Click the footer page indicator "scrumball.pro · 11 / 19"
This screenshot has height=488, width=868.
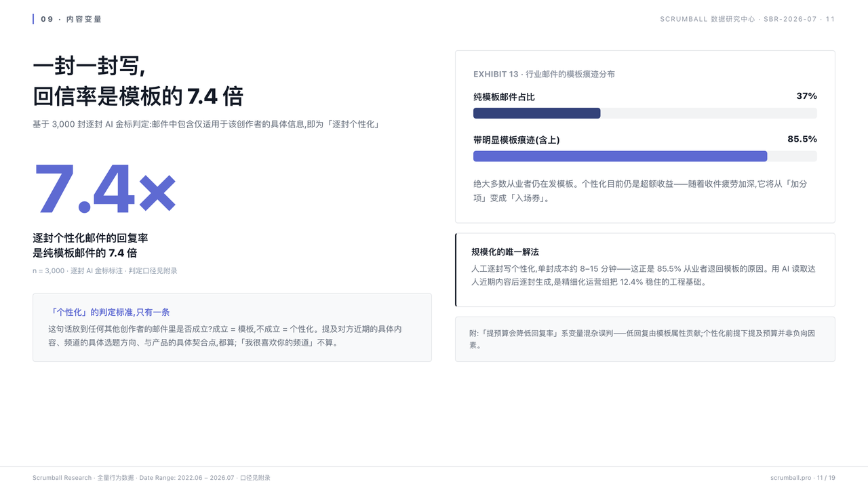click(803, 478)
